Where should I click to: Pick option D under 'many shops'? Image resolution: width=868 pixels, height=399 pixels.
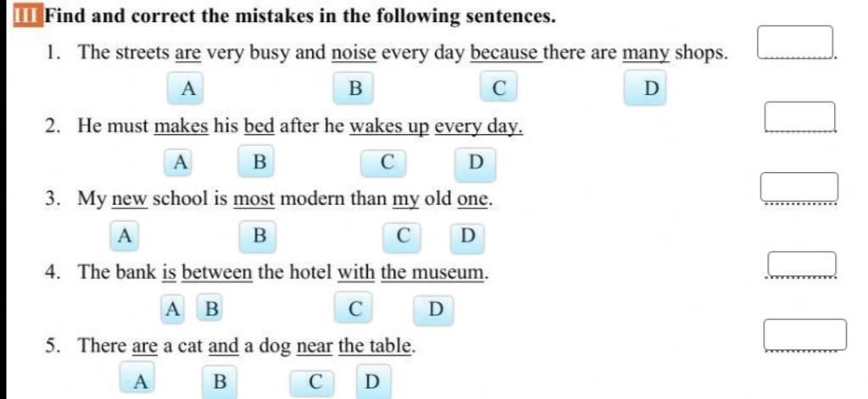[x=650, y=88]
